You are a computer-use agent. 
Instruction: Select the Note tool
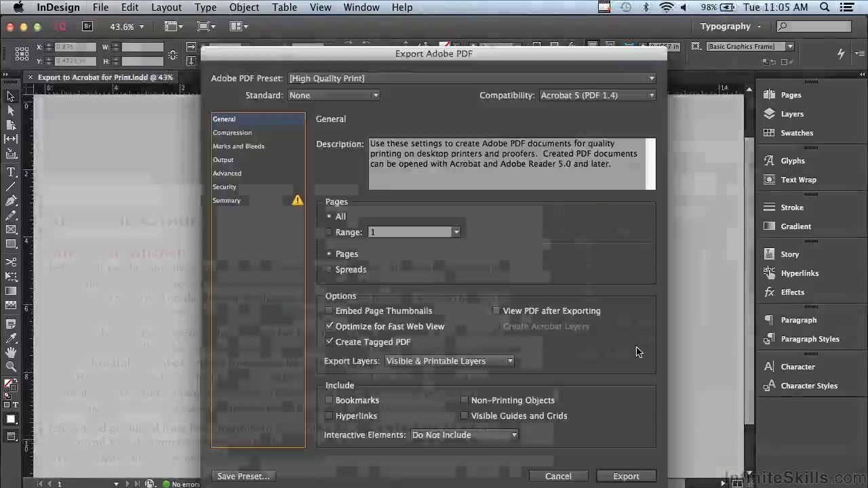coord(11,323)
